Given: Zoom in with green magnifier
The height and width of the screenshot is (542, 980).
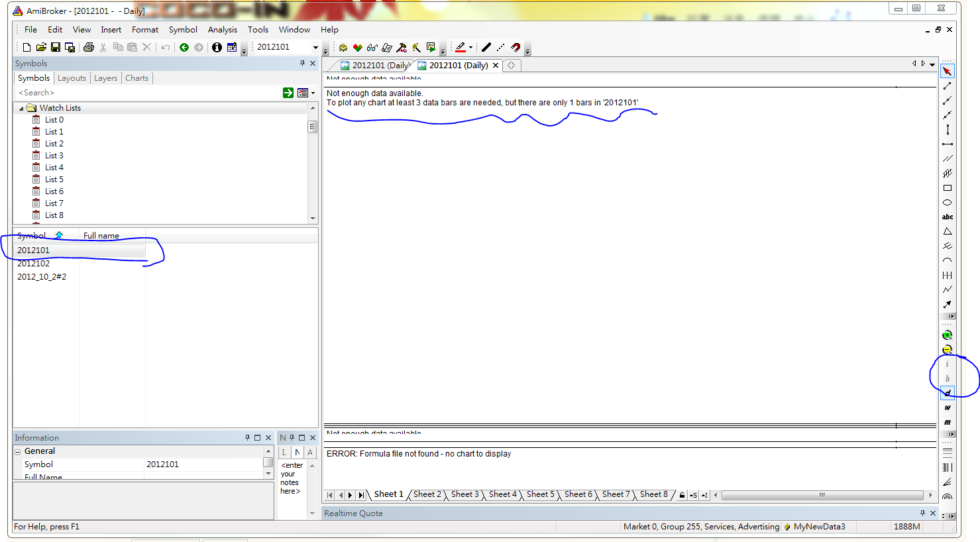Looking at the screenshot, I should coord(948,335).
